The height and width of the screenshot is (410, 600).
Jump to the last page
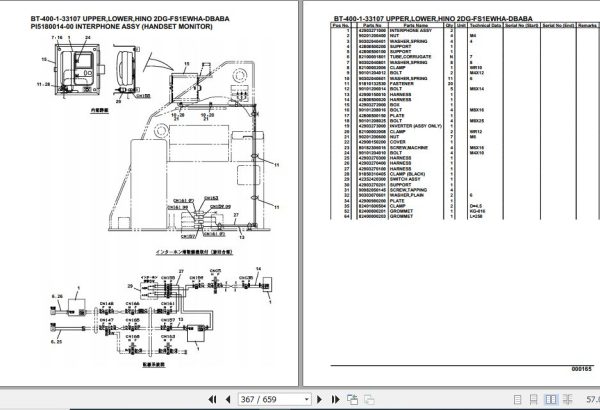pos(336,399)
